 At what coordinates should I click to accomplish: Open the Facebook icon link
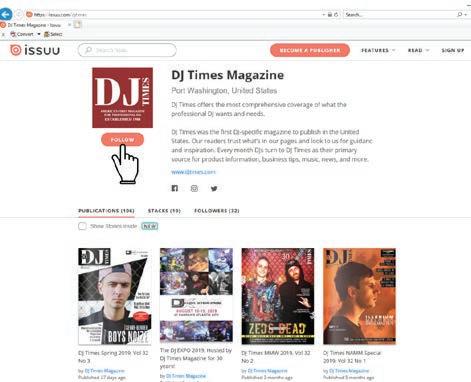click(175, 188)
